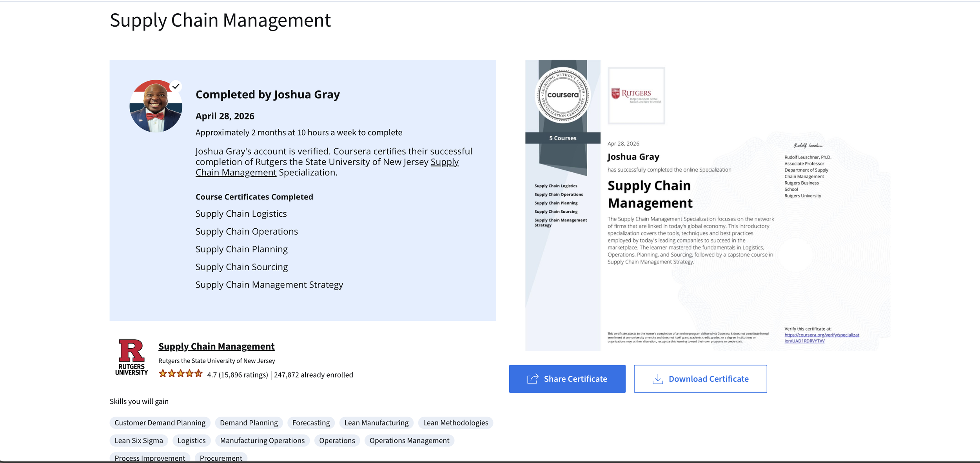Click the Supply Chain Logistics course certificate entry

[241, 214]
